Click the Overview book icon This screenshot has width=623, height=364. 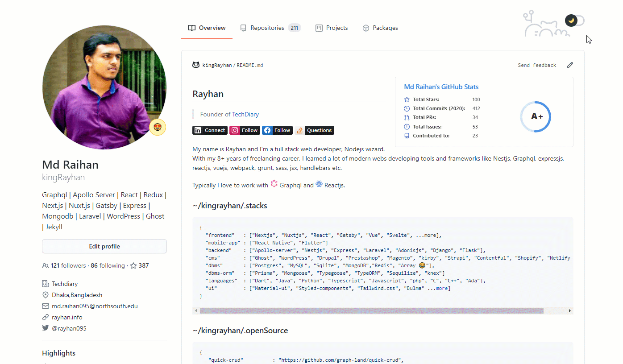(192, 28)
